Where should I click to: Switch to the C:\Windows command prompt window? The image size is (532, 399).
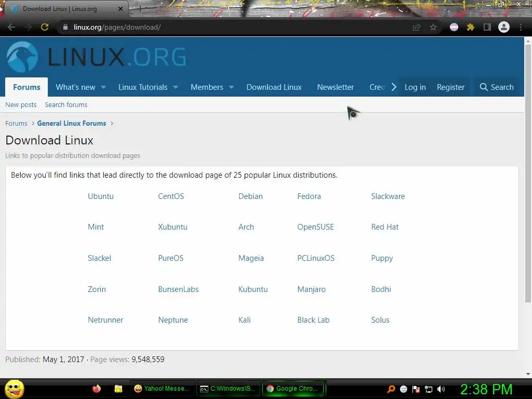click(228, 389)
